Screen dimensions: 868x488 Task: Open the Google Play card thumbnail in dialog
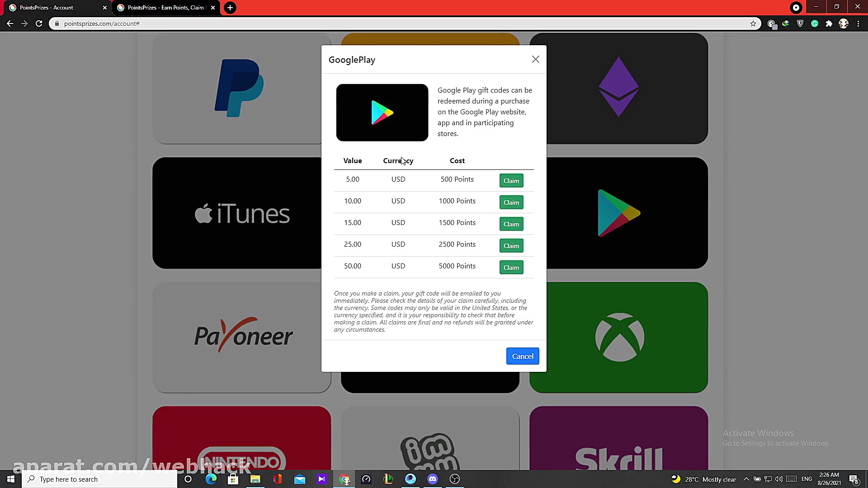[x=382, y=113]
